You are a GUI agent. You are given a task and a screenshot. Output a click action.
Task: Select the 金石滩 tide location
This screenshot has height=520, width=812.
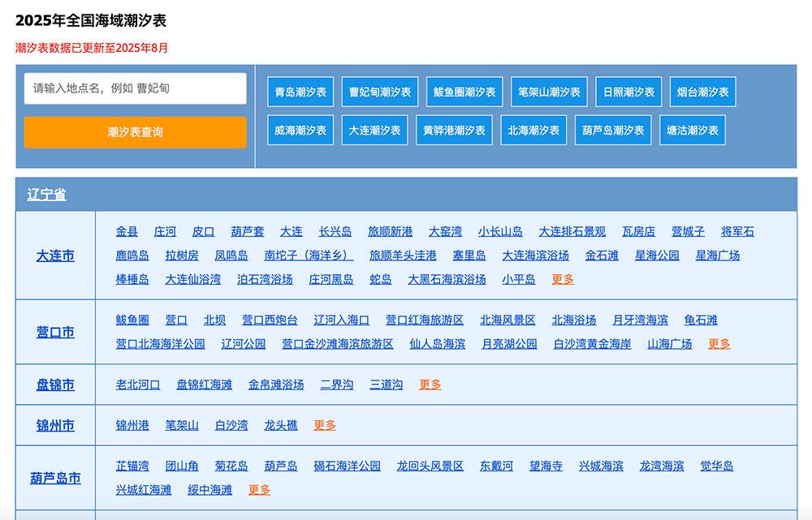click(602, 256)
